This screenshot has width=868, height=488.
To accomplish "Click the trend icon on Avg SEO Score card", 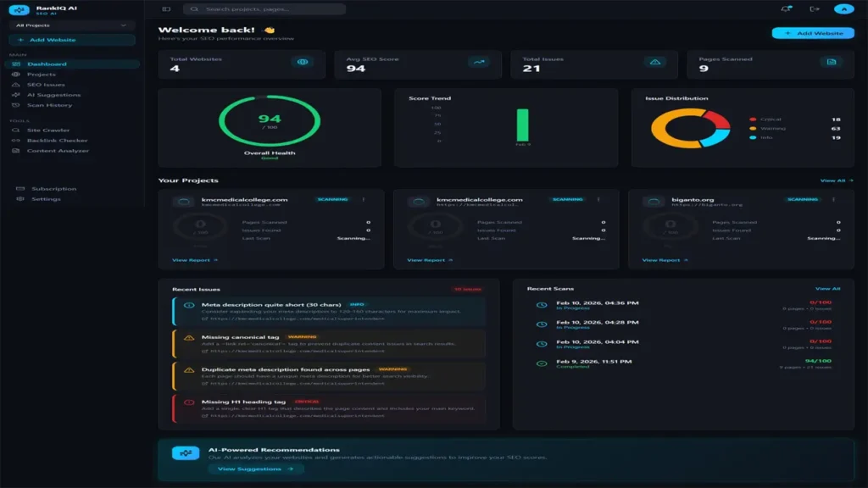I will (479, 62).
